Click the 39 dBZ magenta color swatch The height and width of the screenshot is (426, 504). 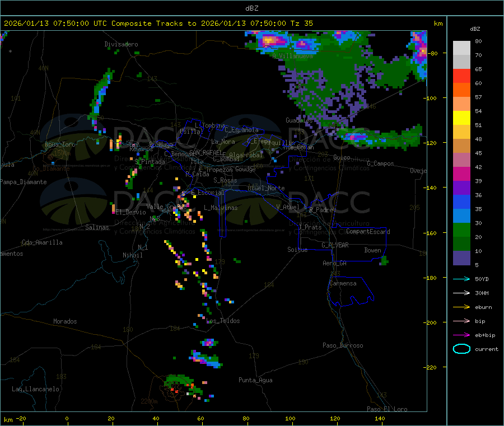(461, 174)
